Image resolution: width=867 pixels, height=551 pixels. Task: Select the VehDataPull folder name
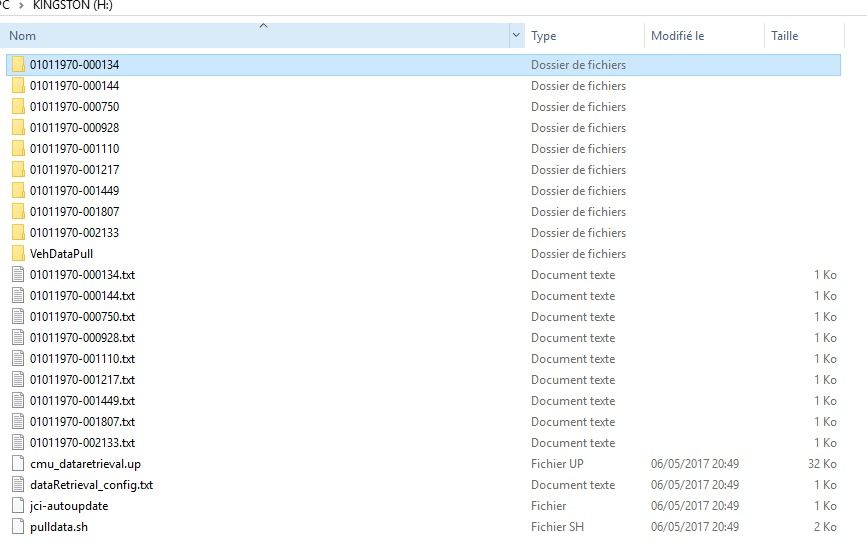(61, 254)
